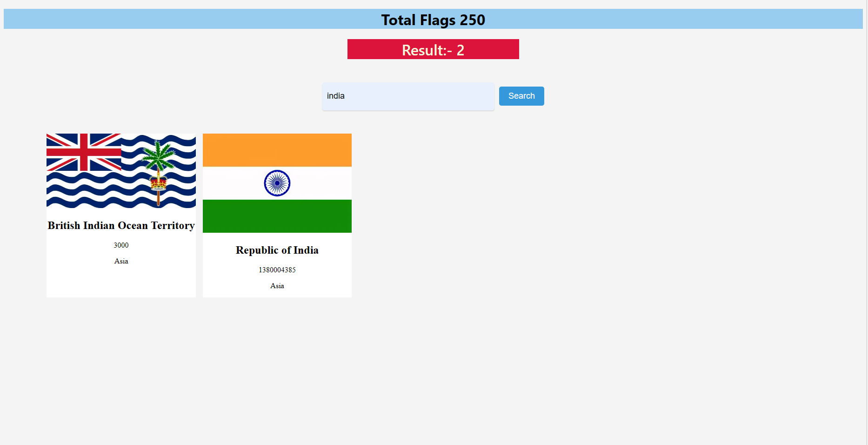Select the population value 3000
The height and width of the screenshot is (445, 868).
pyautogui.click(x=121, y=245)
